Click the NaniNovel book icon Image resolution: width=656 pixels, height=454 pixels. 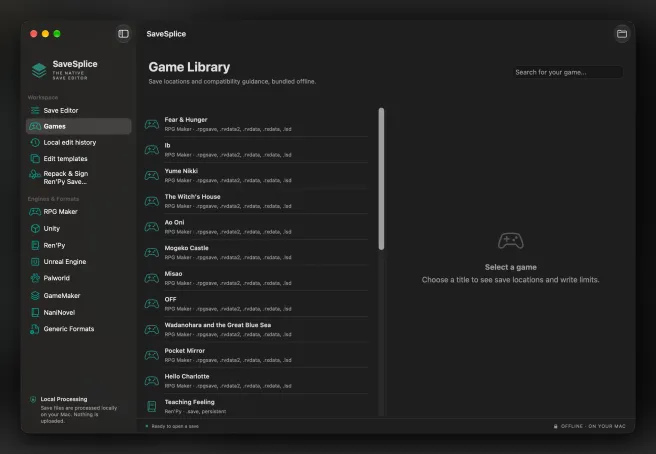35,313
